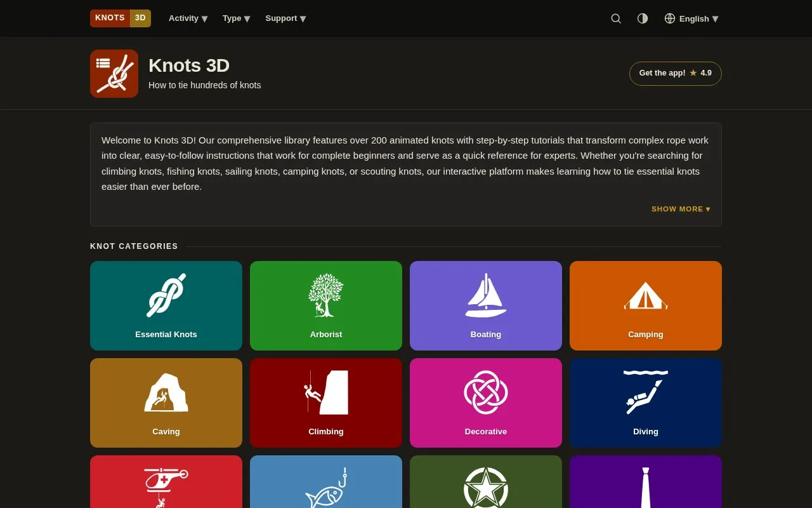The image size is (812, 508).
Task: Open the fishing hook category icon
Action: pos(326,488)
